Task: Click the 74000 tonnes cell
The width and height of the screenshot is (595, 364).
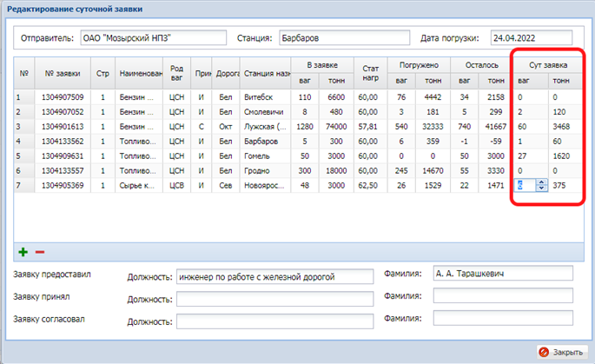Action: 336,126
